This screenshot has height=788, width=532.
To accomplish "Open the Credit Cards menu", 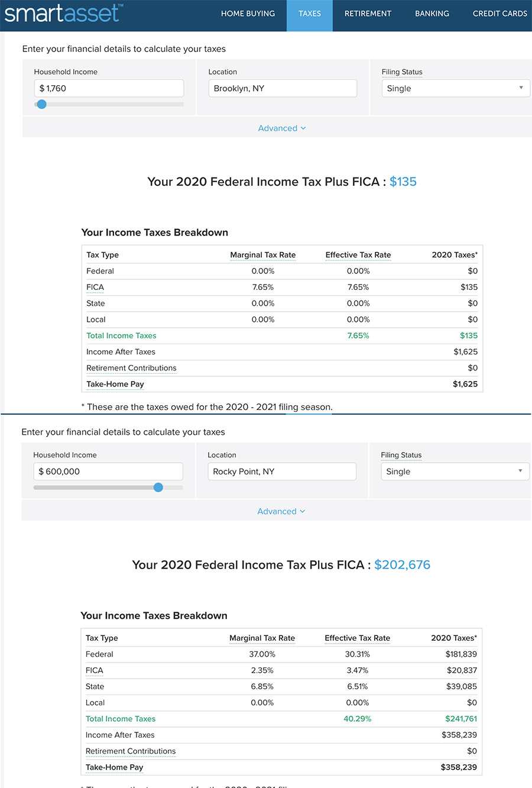I will [500, 14].
